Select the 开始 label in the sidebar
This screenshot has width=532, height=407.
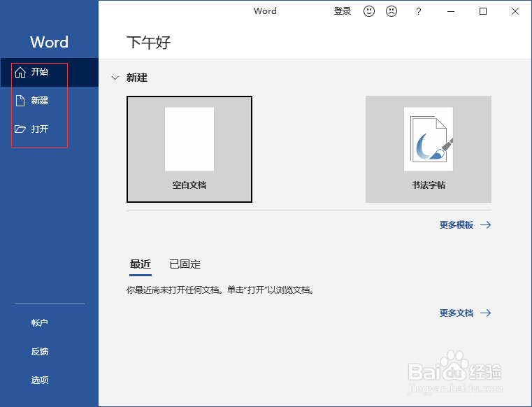point(40,71)
